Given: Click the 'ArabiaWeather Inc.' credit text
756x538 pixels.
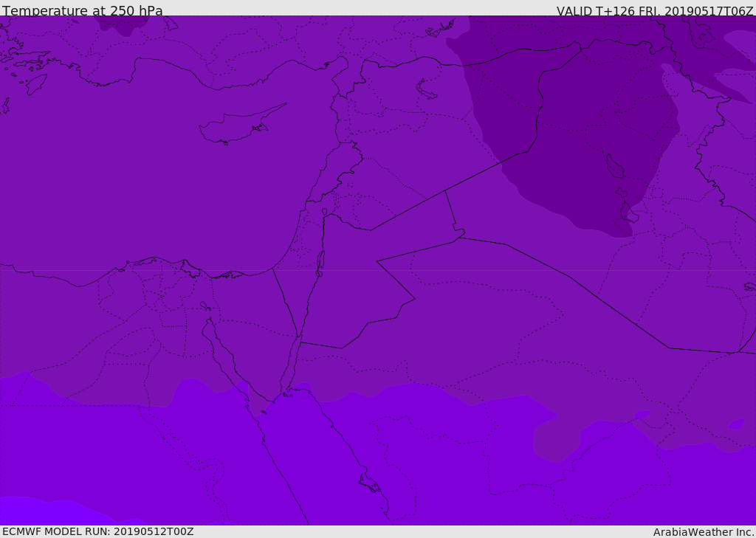Looking at the screenshot, I should (x=704, y=532).
